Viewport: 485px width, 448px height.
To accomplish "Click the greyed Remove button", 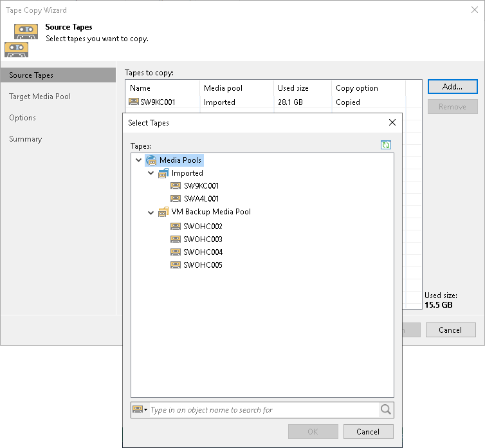I will [x=453, y=106].
